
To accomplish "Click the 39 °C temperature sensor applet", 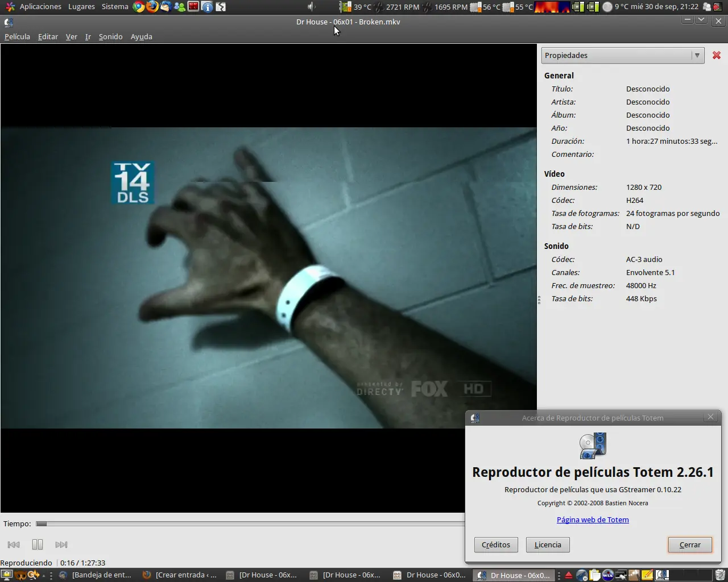I will pos(356,7).
